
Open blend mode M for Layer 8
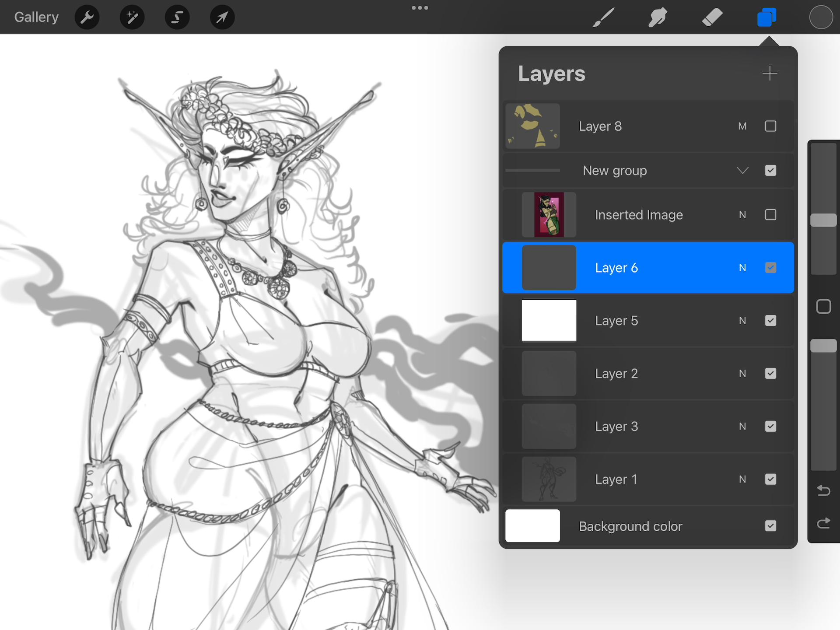point(742,126)
